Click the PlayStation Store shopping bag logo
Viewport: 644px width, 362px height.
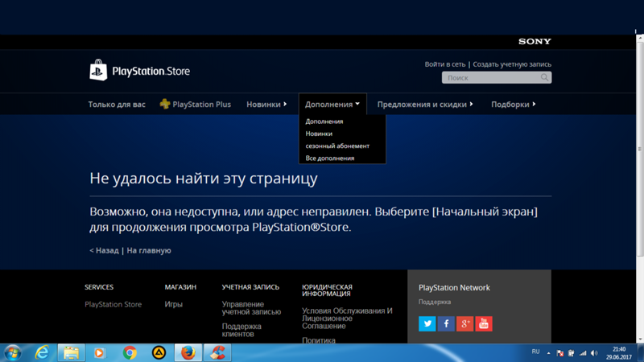(x=98, y=70)
